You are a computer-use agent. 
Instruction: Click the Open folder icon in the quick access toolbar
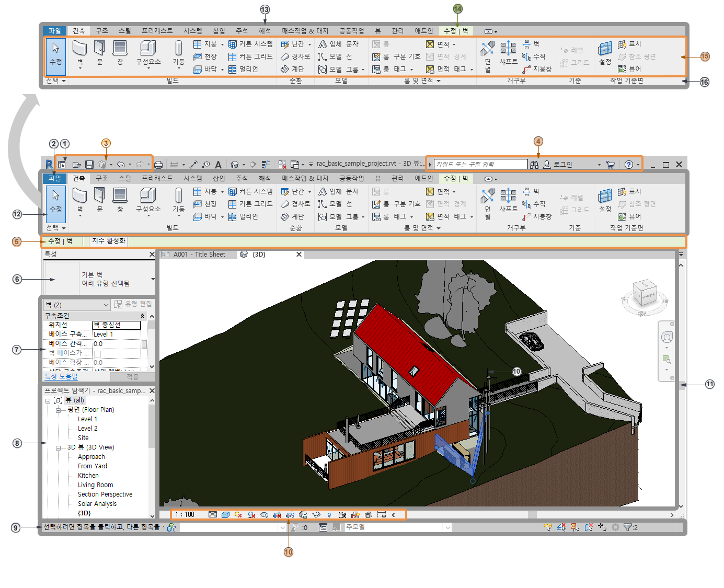pyautogui.click(x=76, y=165)
